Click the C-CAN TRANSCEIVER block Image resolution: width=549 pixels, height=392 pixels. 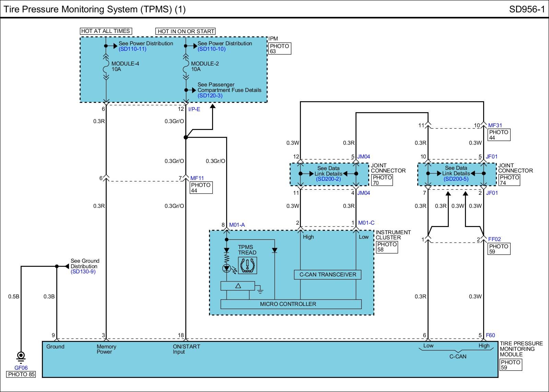328,274
